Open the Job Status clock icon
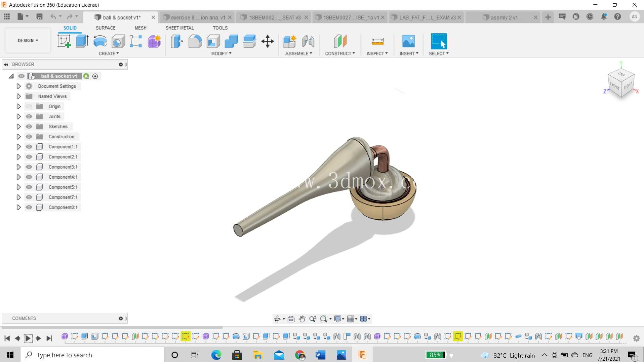The height and width of the screenshot is (362, 644). pos(590,16)
